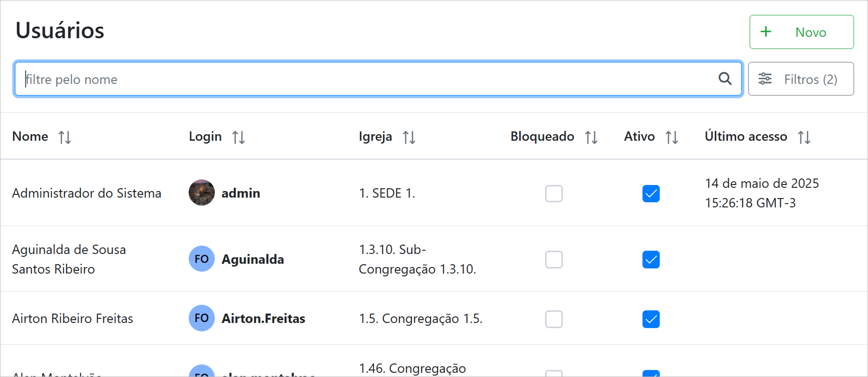Sort by the Bloqueado column arrows

tap(591, 137)
